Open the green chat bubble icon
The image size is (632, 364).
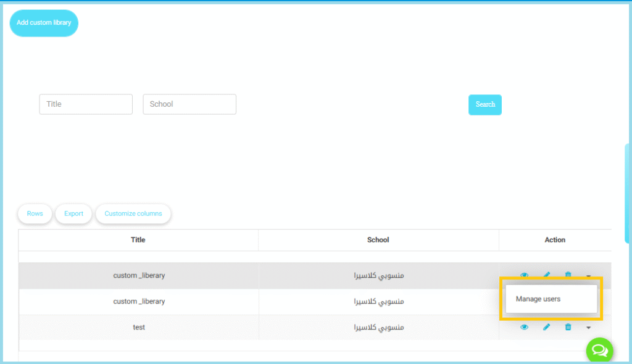599,350
